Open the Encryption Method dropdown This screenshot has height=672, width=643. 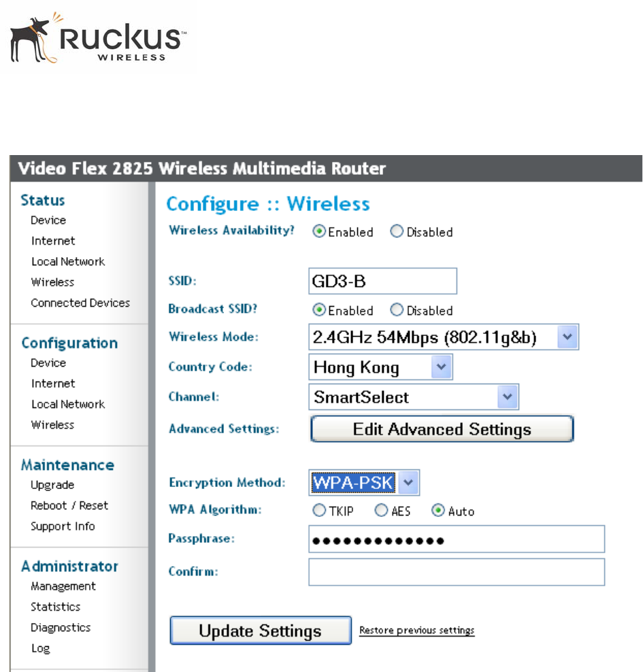pyautogui.click(x=364, y=482)
